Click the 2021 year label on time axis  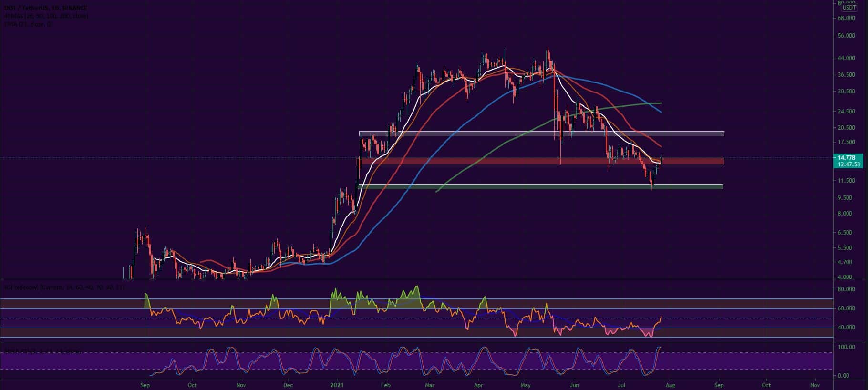click(x=337, y=385)
